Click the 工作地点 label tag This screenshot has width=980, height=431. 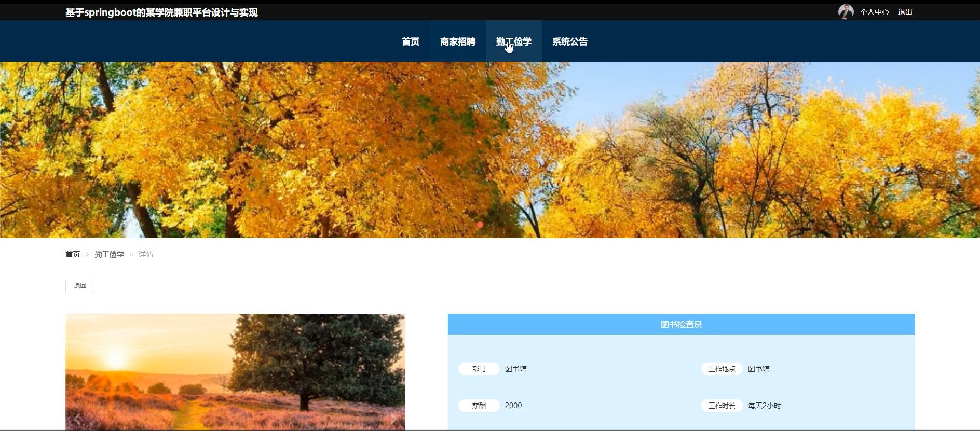[x=722, y=369]
